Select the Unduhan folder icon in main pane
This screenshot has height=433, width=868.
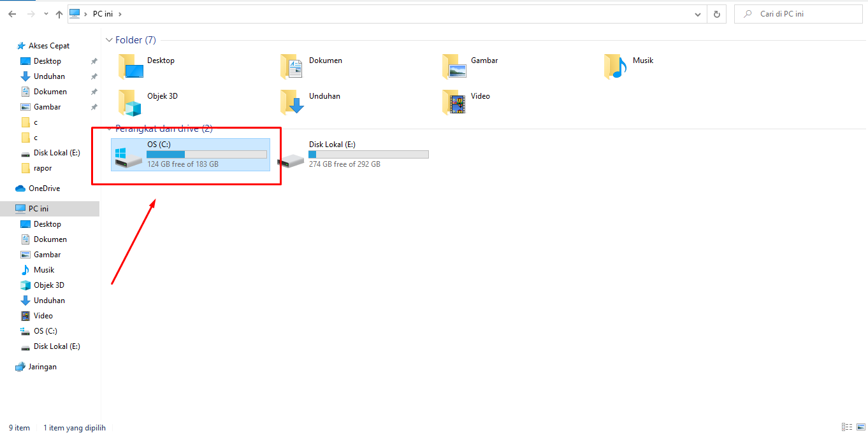click(x=292, y=103)
